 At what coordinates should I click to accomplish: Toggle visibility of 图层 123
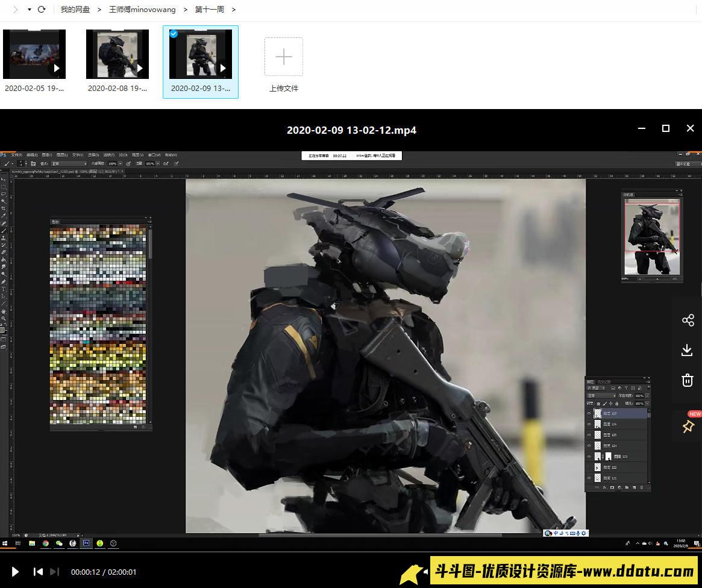pos(589,457)
